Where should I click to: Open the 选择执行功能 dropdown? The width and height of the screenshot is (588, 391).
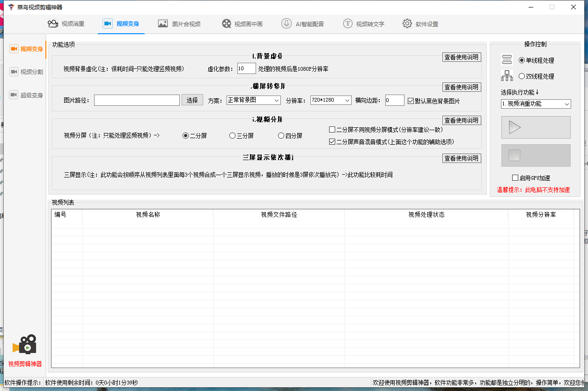pyautogui.click(x=535, y=104)
